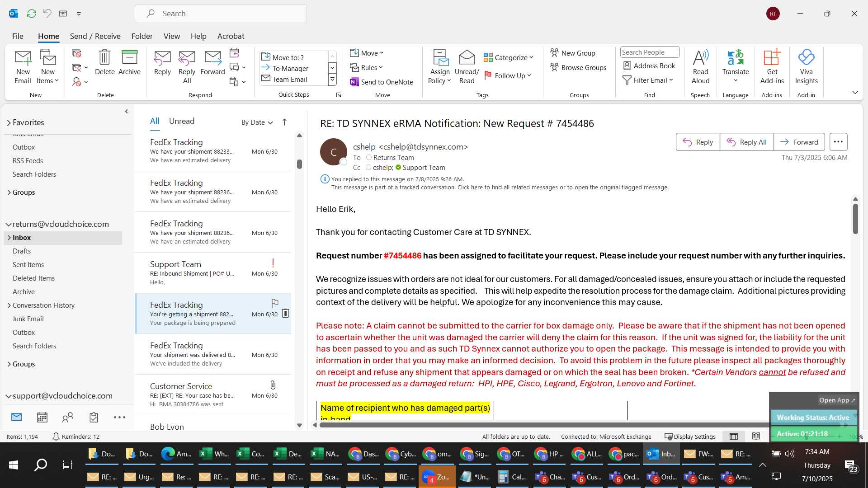The height and width of the screenshot is (488, 868).
Task: Click Search People field
Action: pos(650,52)
